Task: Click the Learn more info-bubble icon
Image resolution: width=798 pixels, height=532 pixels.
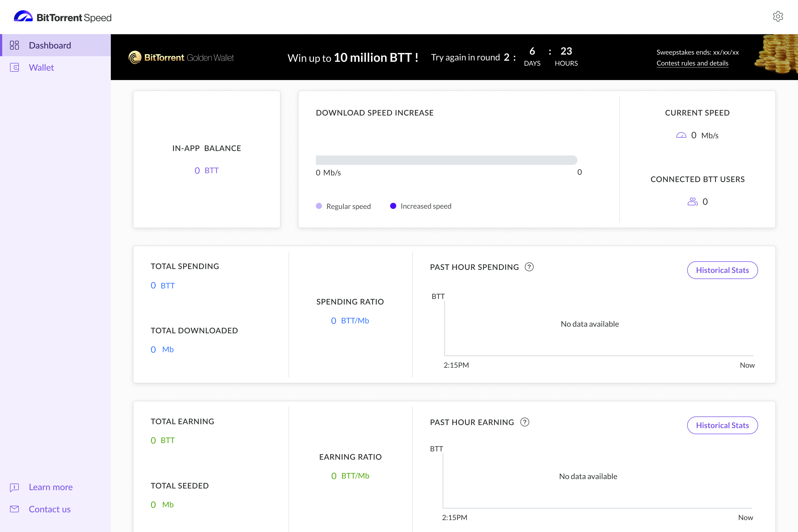Action: pos(15,488)
